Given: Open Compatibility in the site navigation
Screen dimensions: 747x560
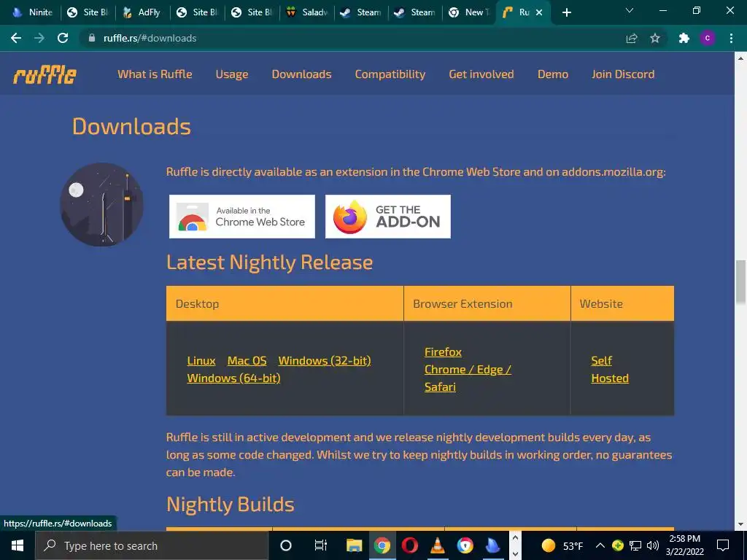Looking at the screenshot, I should point(390,74).
